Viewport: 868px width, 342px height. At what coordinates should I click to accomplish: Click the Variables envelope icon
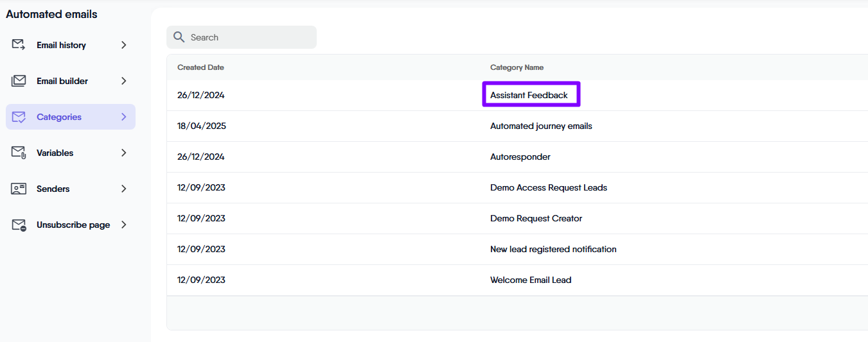pos(19,153)
